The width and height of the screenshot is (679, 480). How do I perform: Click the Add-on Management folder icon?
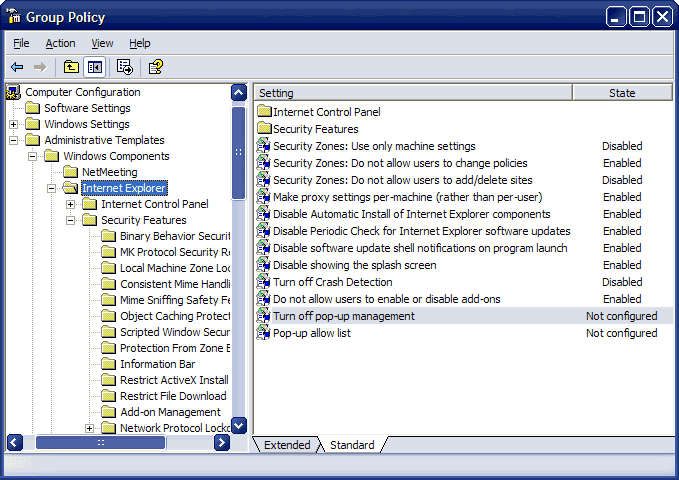click(x=108, y=412)
